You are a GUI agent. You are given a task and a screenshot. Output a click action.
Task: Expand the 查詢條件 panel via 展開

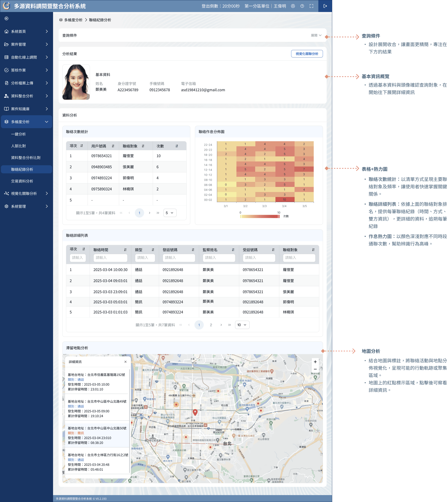coord(316,35)
